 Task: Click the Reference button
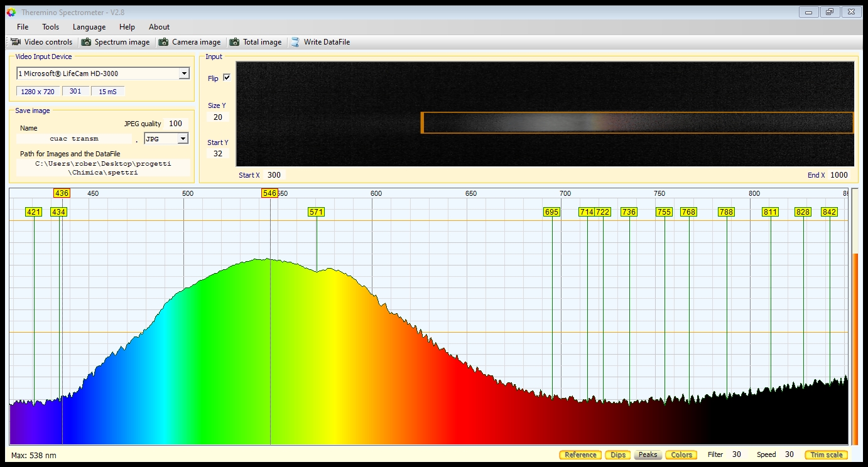580,455
